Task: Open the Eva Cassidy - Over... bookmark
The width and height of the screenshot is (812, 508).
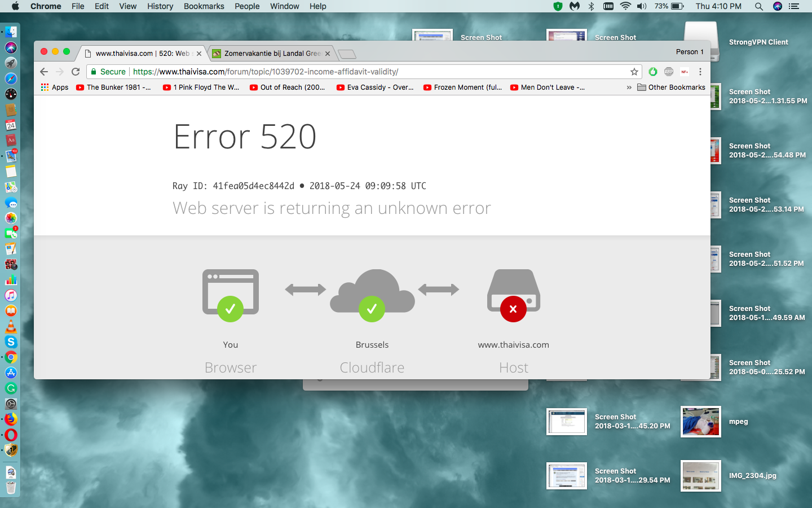Action: (375, 87)
